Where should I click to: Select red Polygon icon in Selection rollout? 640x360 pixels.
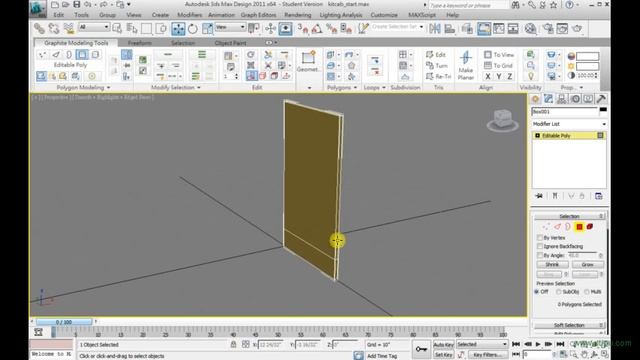tap(579, 227)
